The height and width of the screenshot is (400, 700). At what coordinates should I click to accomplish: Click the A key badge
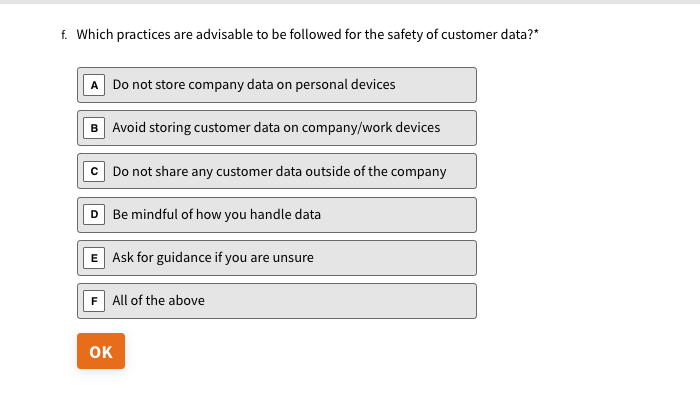(94, 85)
